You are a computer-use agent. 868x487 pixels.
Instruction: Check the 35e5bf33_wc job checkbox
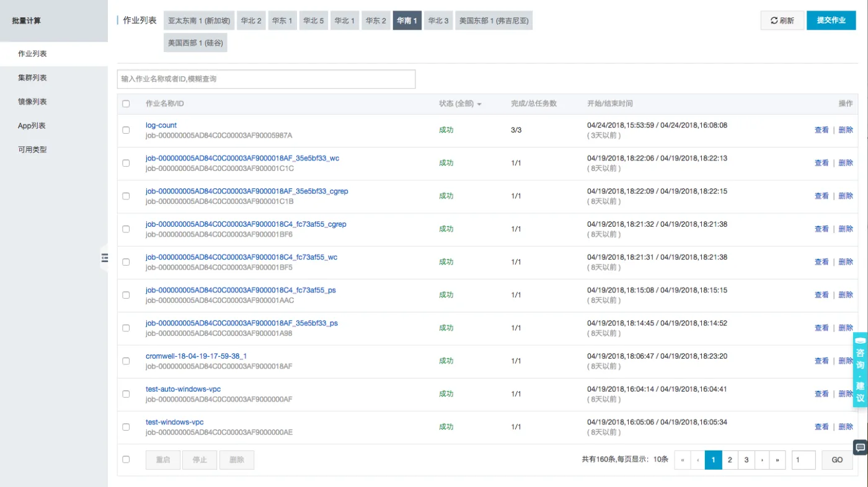pyautogui.click(x=126, y=163)
